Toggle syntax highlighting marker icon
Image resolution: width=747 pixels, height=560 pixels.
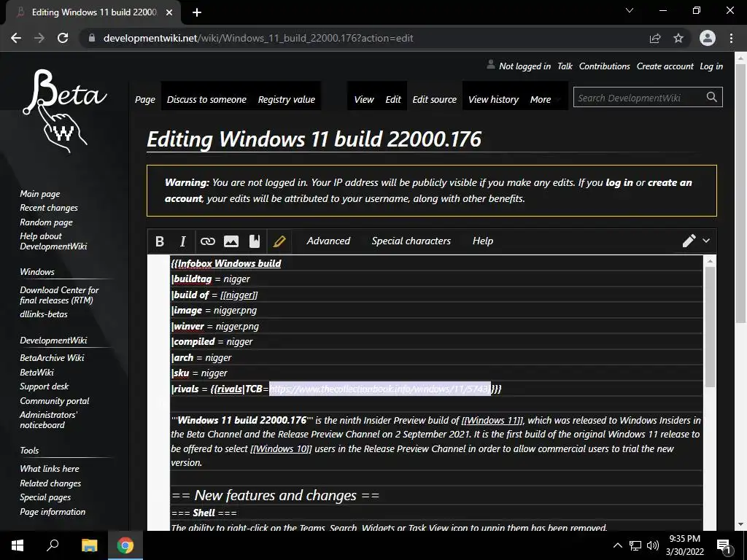279,241
